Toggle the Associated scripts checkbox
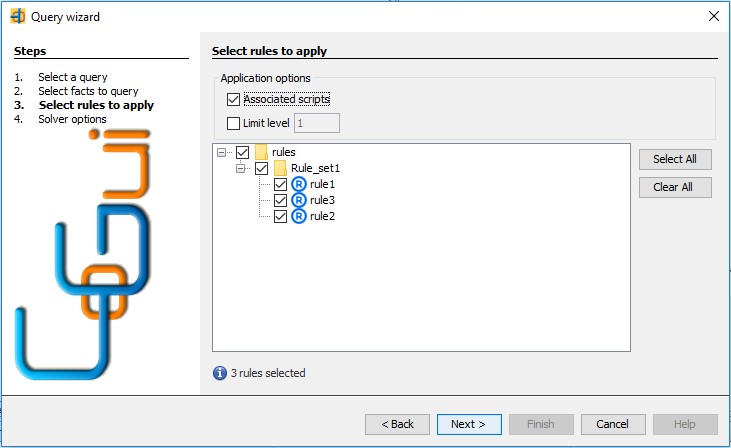 [233, 99]
